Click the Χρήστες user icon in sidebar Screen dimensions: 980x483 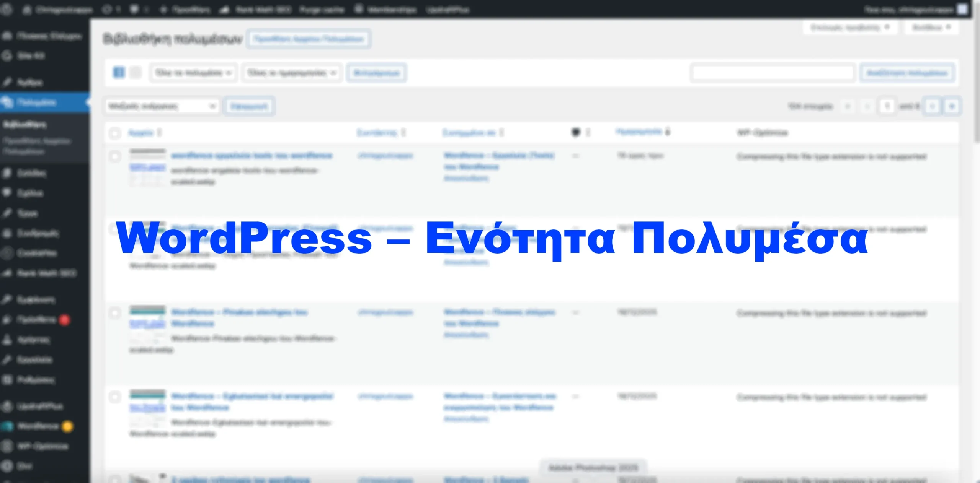7,340
